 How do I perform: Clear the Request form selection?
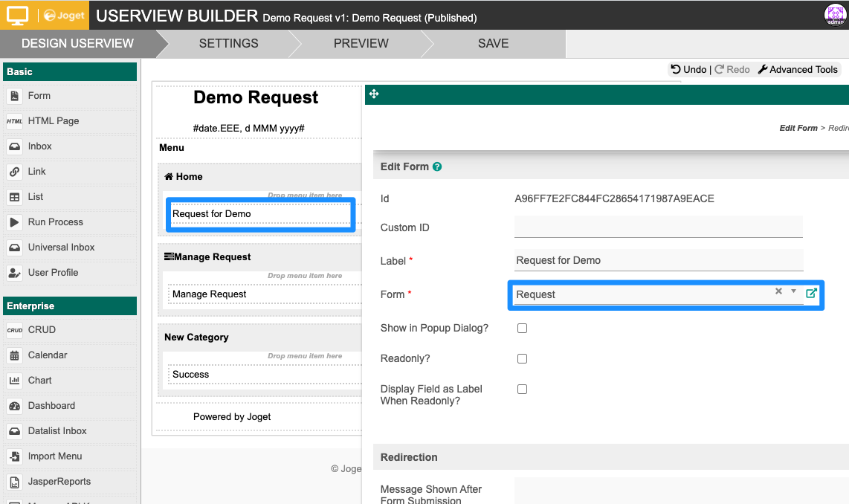click(778, 291)
